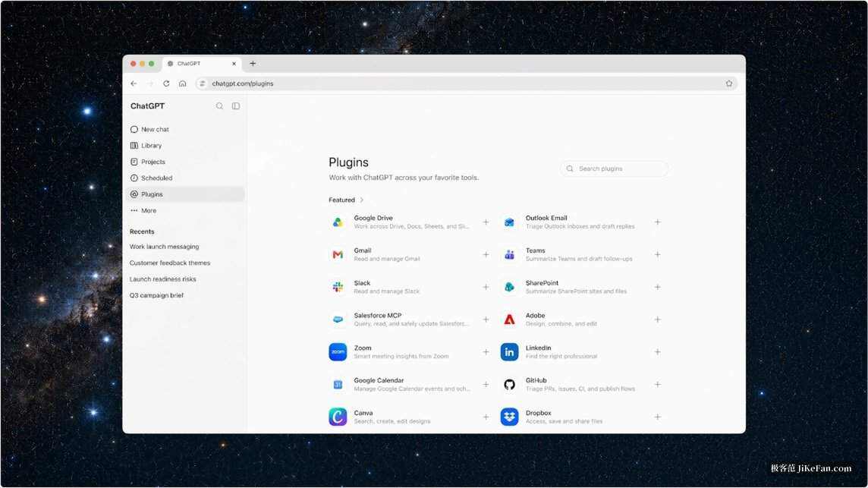View site info icon in address bar
868x488 pixels.
pos(202,83)
